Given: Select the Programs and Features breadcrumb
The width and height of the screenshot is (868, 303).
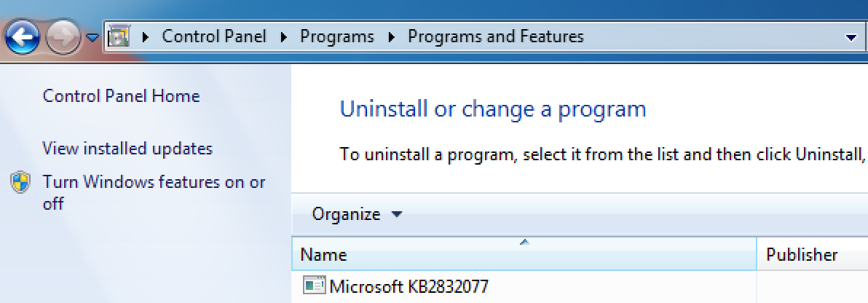Looking at the screenshot, I should 495,36.
